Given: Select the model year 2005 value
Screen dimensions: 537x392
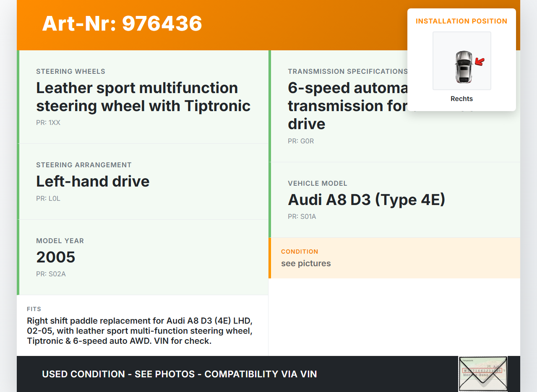Looking at the screenshot, I should [56, 257].
